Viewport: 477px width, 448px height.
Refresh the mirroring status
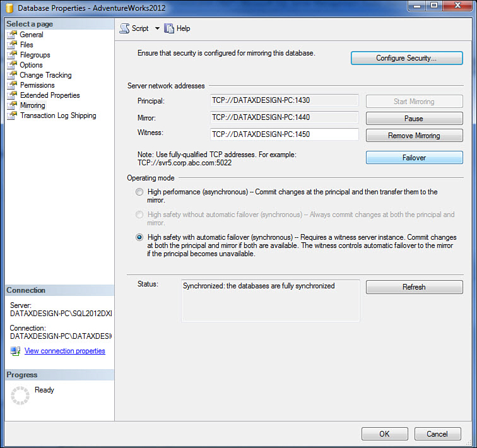point(414,287)
